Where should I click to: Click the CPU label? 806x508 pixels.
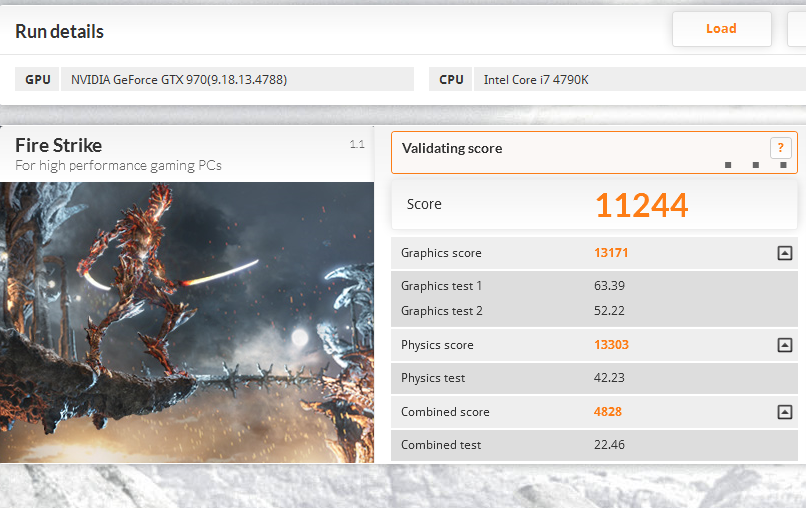[x=451, y=80]
